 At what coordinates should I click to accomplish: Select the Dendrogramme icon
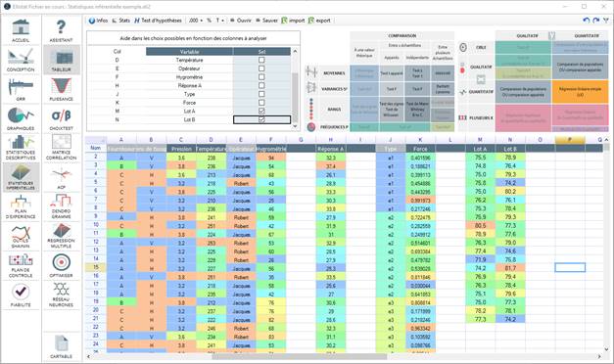click(x=62, y=206)
